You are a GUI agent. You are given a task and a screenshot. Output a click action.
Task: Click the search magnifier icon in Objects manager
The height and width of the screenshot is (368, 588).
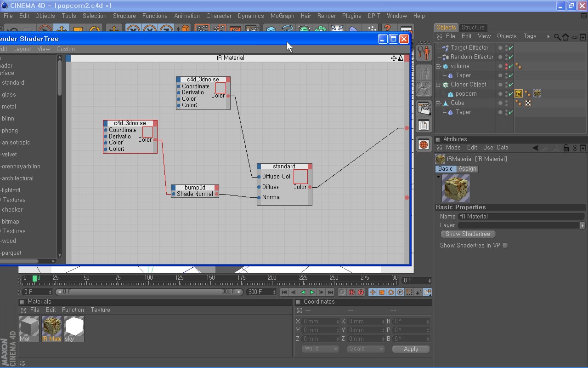click(x=557, y=37)
